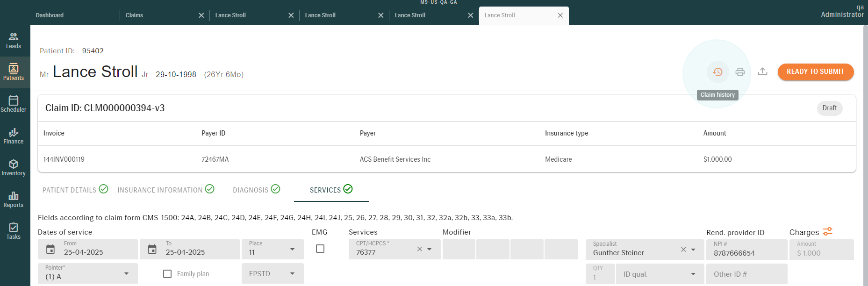Open Insurance Information section tab
868x286 pixels.
[166, 189]
